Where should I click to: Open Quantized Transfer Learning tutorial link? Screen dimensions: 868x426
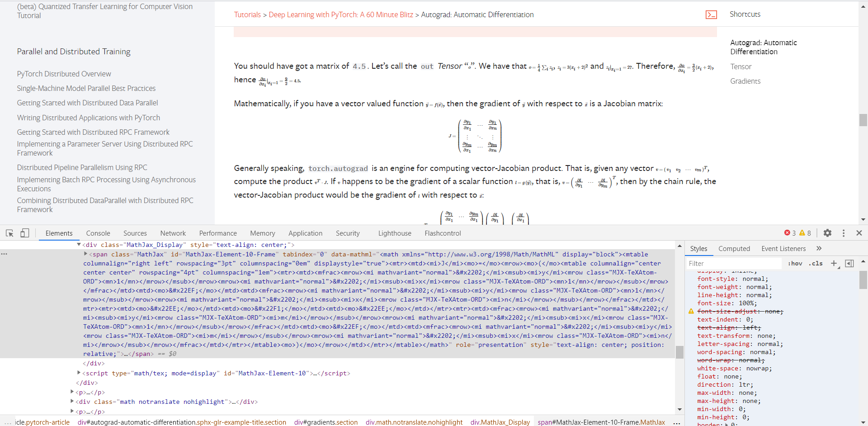105,11
